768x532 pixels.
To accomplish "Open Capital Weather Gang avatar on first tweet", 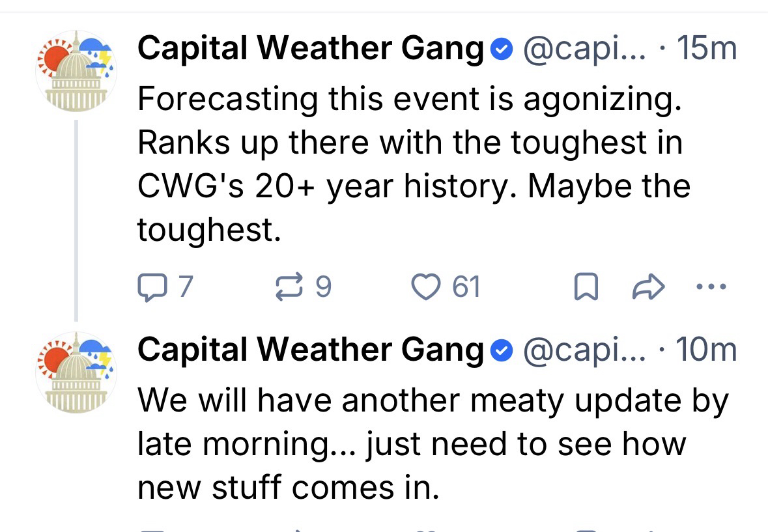I will coord(76,72).
